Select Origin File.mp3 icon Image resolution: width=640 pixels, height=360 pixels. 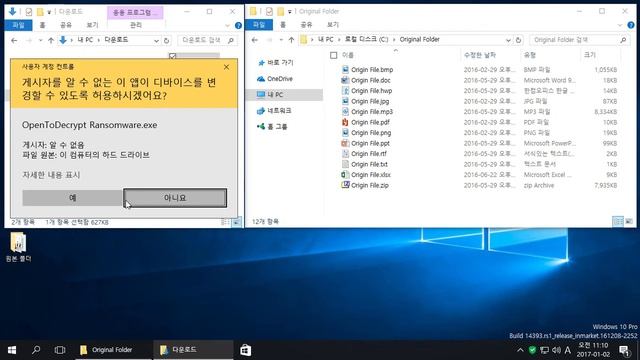345,111
